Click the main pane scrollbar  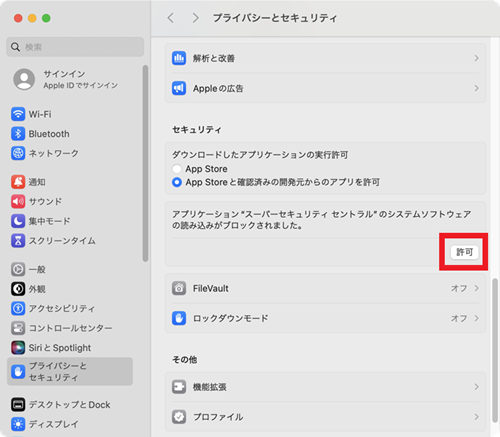pos(495,350)
